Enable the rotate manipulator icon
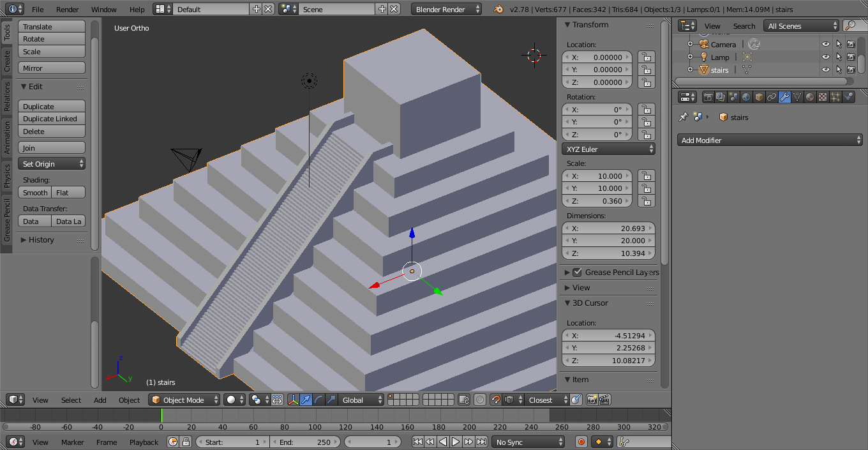868x450 pixels. pos(318,400)
